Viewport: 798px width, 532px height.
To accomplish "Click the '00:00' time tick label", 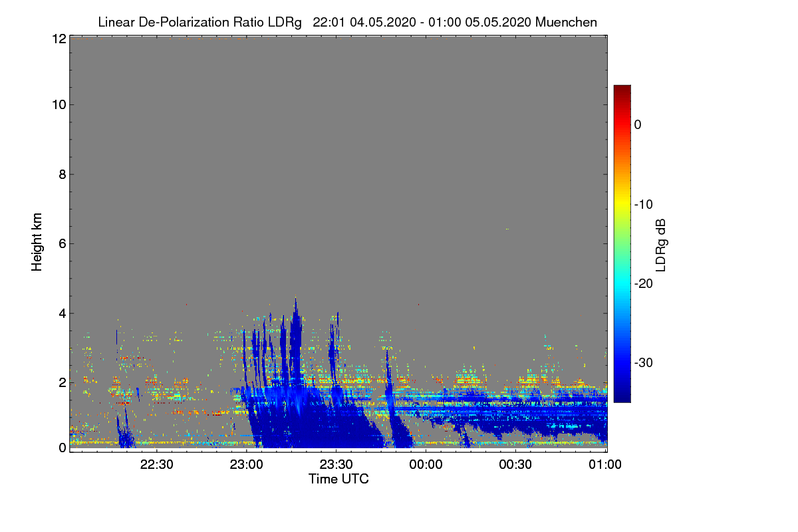I will (x=426, y=465).
